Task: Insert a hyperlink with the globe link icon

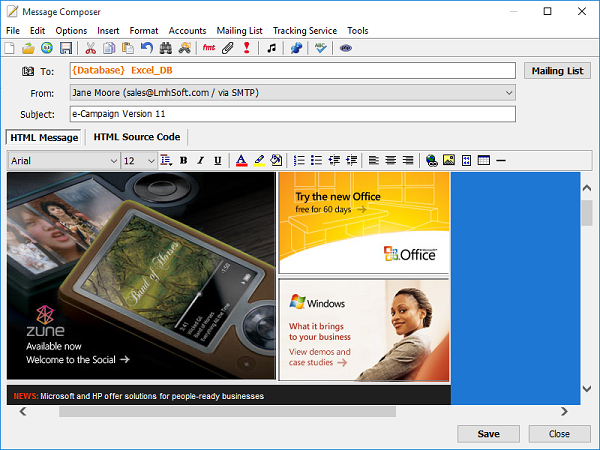Action: click(432, 160)
